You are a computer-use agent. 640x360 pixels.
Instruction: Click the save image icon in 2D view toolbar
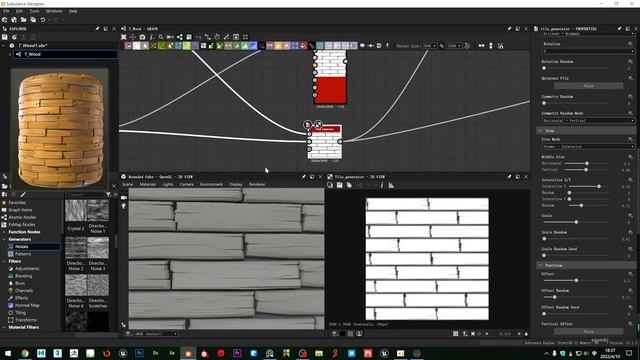(340, 185)
